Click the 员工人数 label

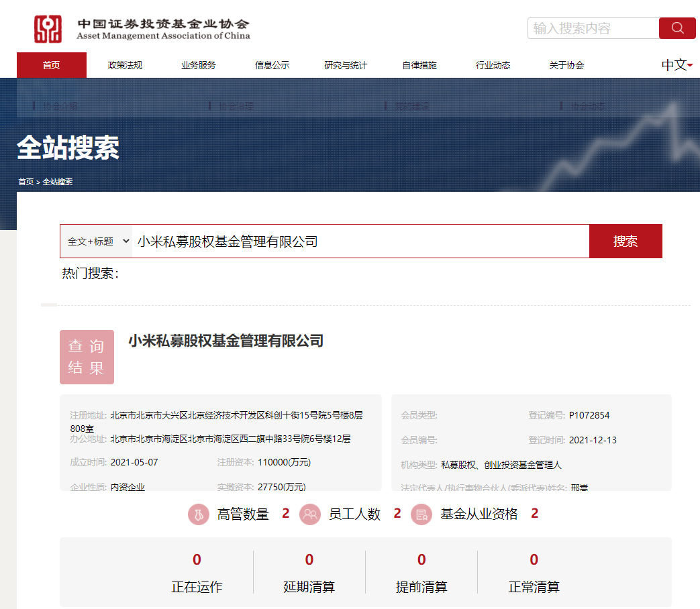pyautogui.click(x=355, y=514)
